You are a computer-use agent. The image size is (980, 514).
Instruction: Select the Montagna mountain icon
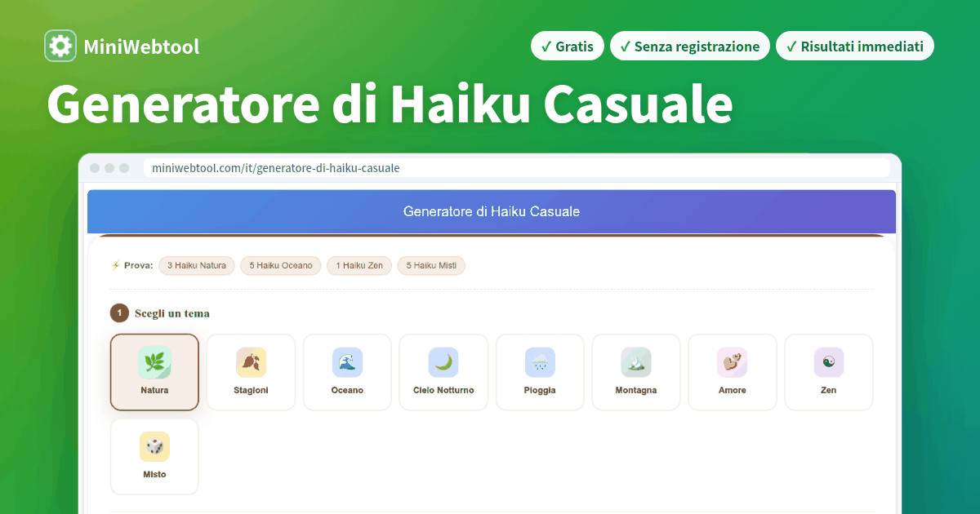tap(636, 362)
